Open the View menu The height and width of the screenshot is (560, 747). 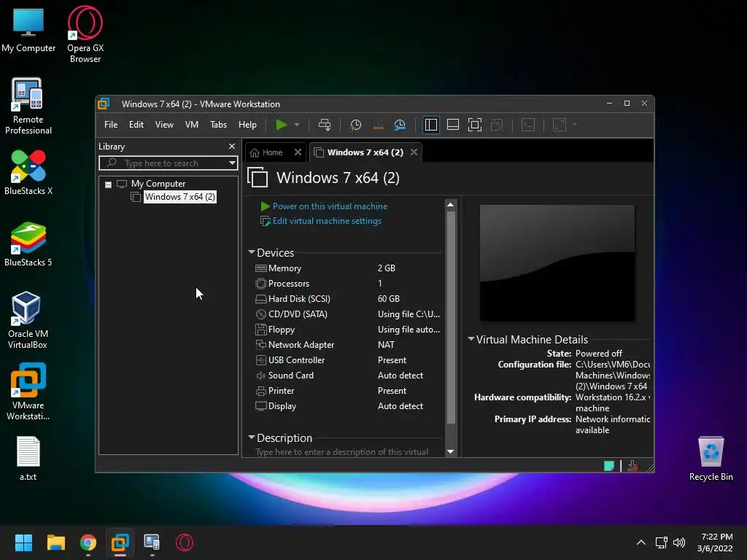click(x=164, y=125)
